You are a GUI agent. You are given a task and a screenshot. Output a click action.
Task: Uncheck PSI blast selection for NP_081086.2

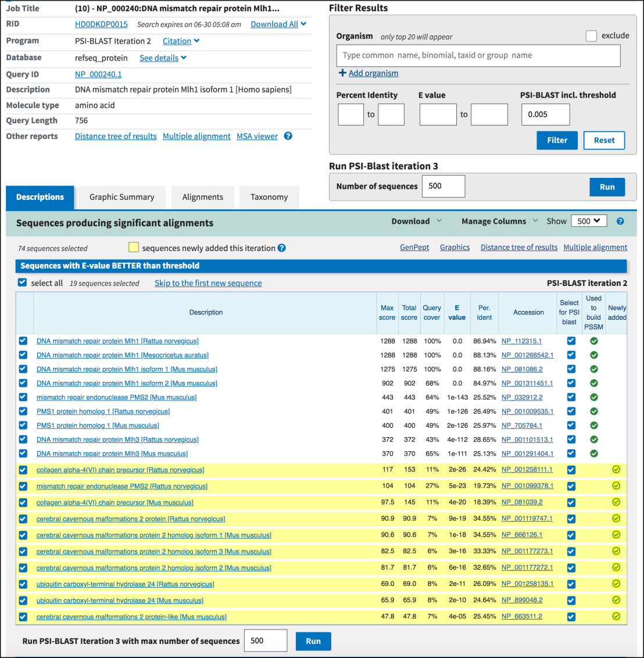571,369
